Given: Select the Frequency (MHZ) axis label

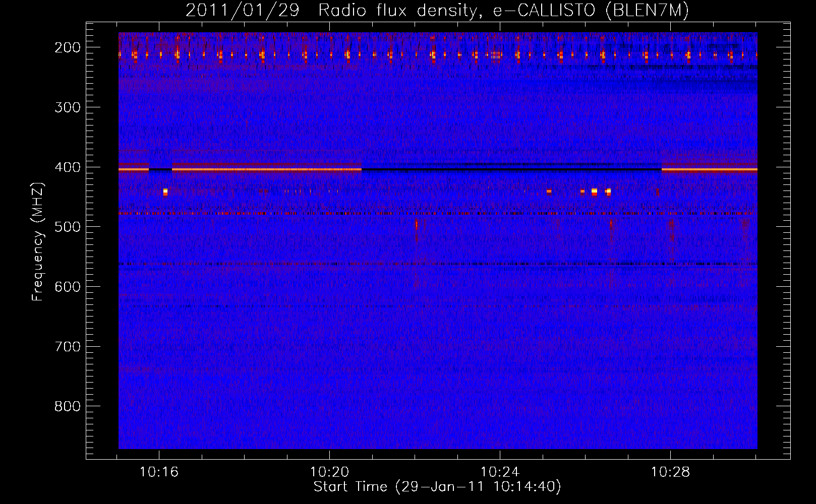Looking at the screenshot, I should (x=38, y=241).
